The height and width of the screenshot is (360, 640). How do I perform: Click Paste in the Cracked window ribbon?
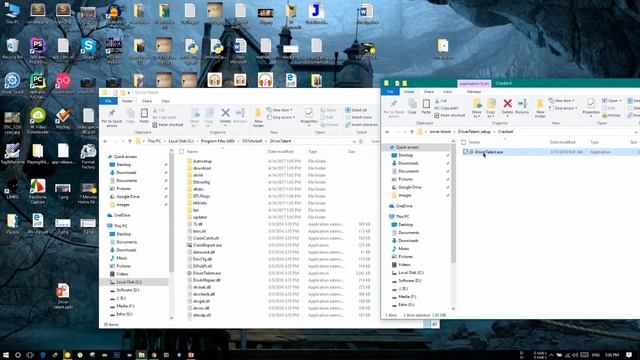coord(426,107)
